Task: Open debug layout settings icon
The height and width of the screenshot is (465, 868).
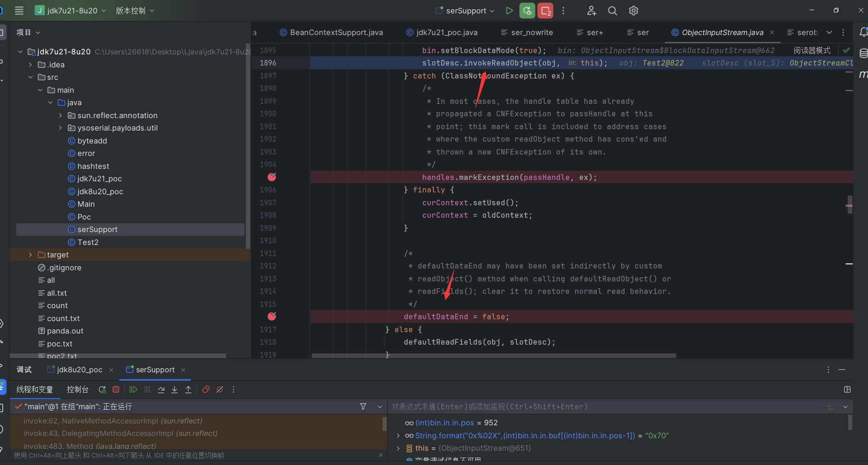Action: pos(847,389)
